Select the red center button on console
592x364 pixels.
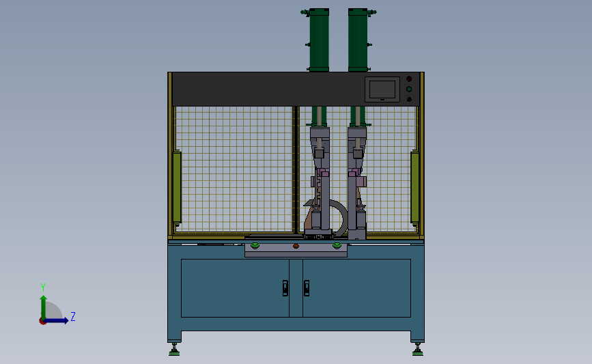tap(296, 246)
